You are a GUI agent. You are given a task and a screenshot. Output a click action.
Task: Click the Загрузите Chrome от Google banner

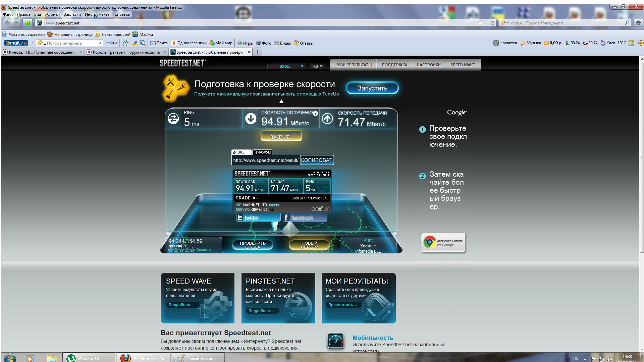[x=443, y=243]
